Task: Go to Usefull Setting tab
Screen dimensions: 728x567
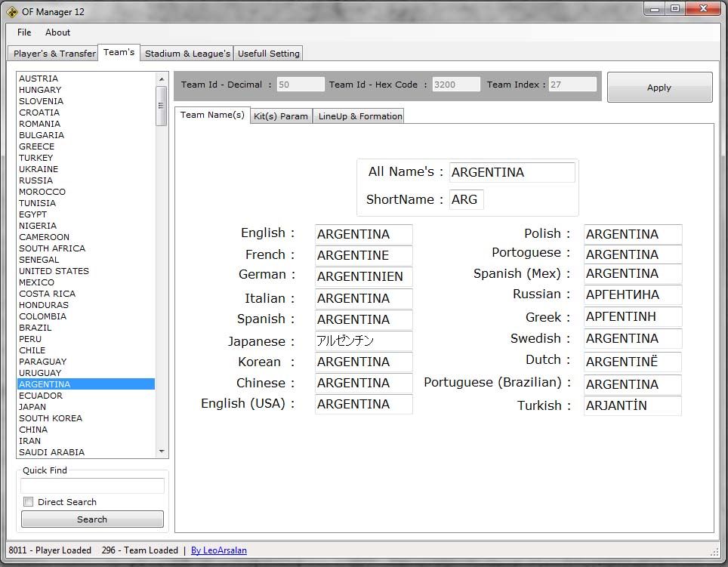Action: click(268, 54)
